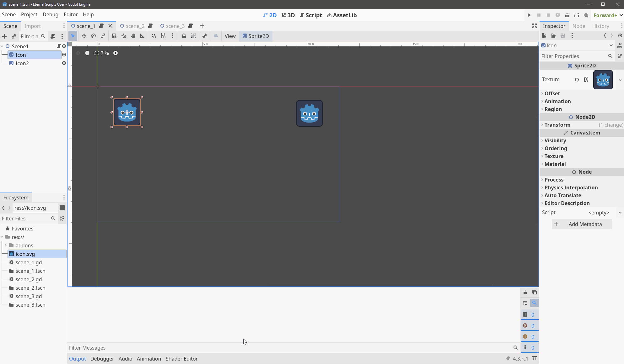The height and width of the screenshot is (364, 624).
Task: Activate the Pan mode hand tool
Action: tap(133, 36)
